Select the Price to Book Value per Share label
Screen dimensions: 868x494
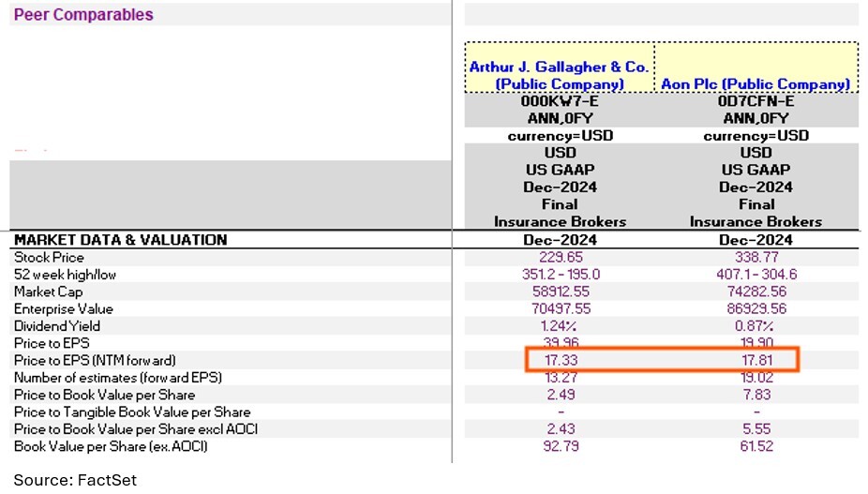105,395
